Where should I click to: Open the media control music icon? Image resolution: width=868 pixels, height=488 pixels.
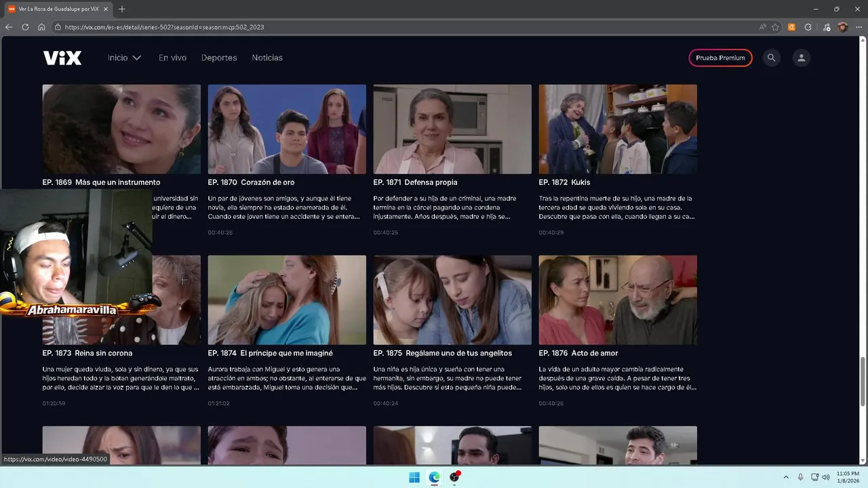[x=826, y=27]
